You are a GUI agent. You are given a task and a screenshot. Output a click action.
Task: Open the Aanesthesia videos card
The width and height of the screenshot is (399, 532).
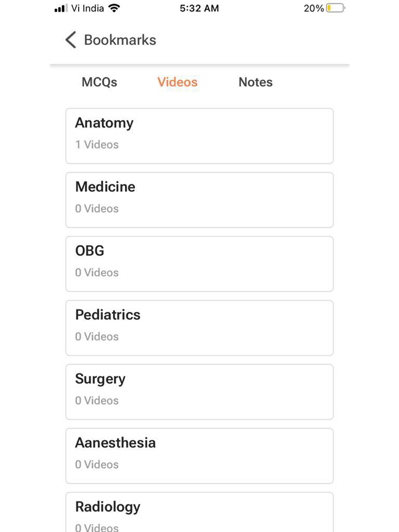point(199,456)
